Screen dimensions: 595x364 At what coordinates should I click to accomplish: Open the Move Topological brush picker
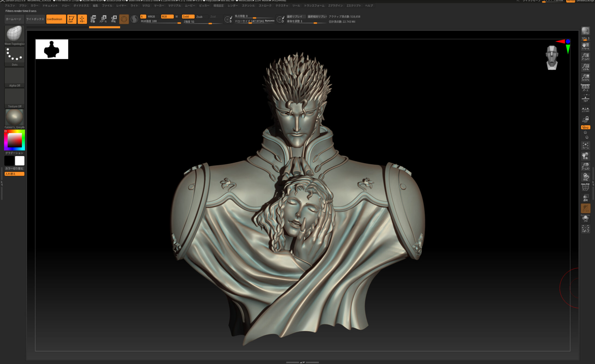coord(14,36)
